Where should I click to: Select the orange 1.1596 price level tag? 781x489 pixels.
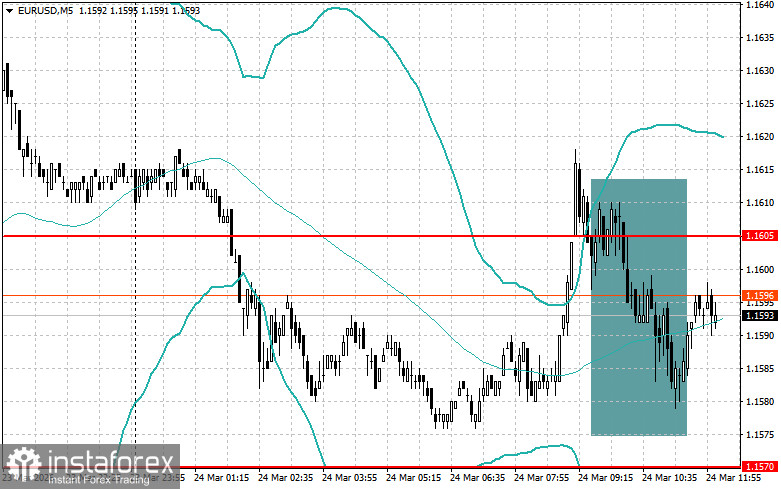tap(760, 296)
